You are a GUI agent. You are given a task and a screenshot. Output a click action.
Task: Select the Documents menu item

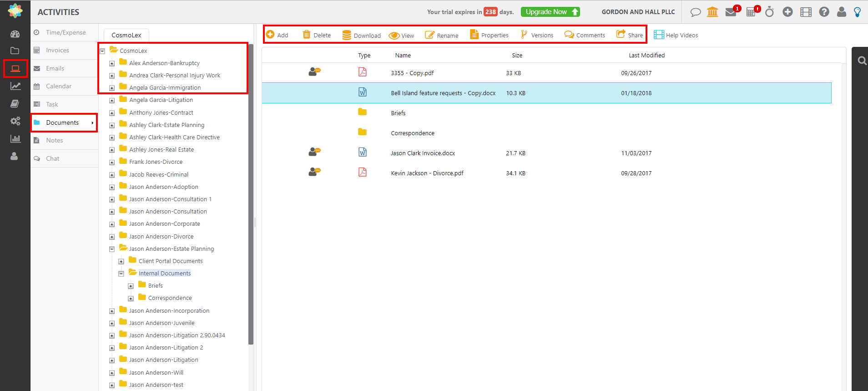tap(64, 122)
